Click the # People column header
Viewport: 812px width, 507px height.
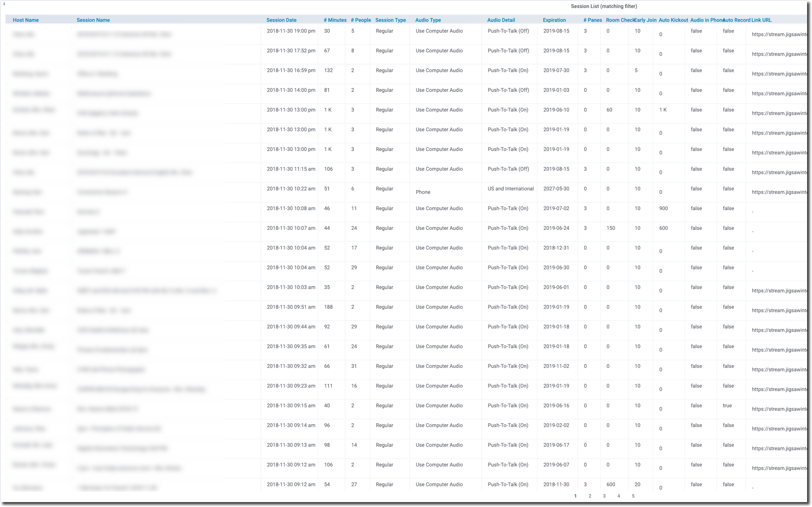tap(360, 20)
